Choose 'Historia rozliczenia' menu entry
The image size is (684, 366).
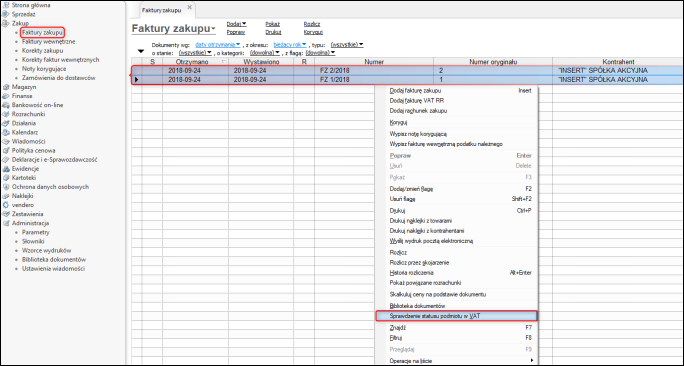(456, 273)
